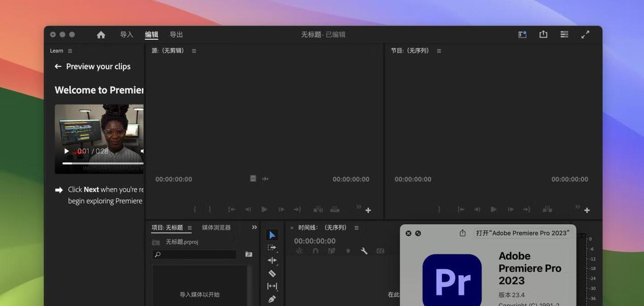Play the Welcome tutorial video
Image resolution: width=644 pixels, height=306 pixels.
tap(67, 151)
